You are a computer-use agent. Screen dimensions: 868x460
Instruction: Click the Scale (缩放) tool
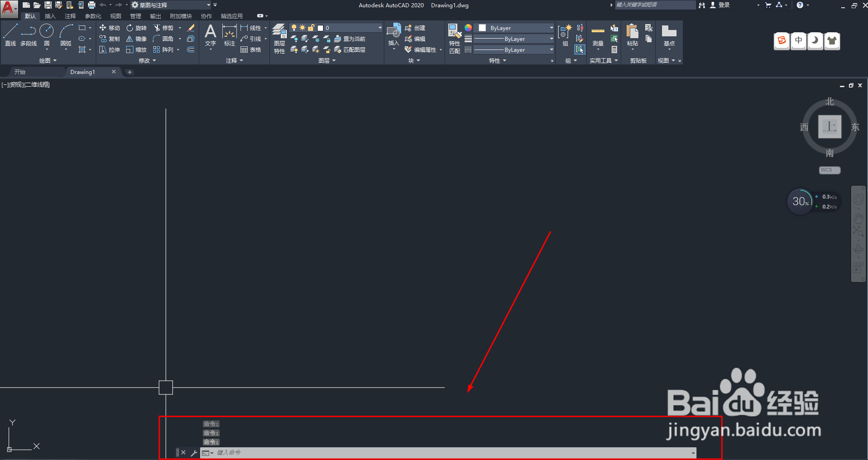click(137, 49)
